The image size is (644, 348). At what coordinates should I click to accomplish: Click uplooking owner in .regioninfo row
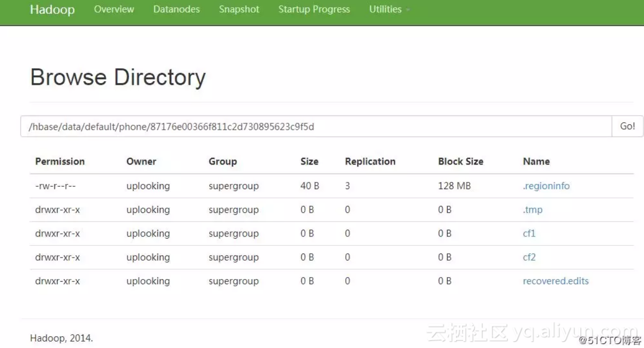148,186
